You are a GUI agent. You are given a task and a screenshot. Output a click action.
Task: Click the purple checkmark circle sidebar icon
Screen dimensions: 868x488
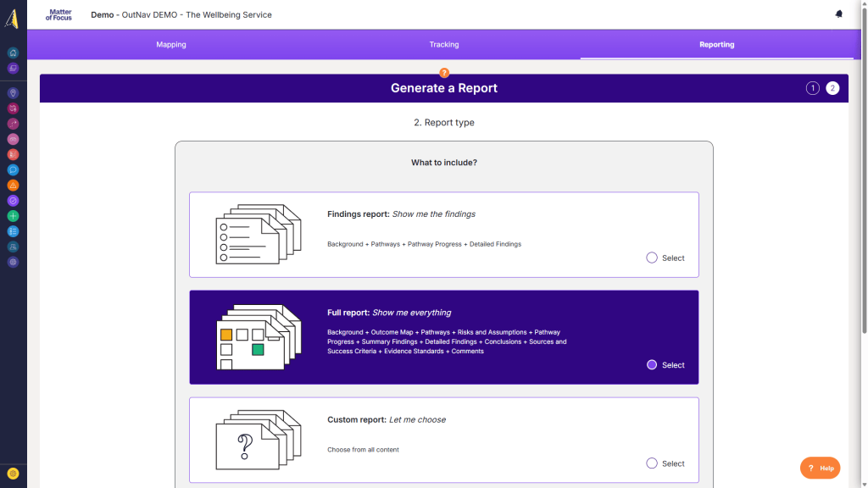13,201
